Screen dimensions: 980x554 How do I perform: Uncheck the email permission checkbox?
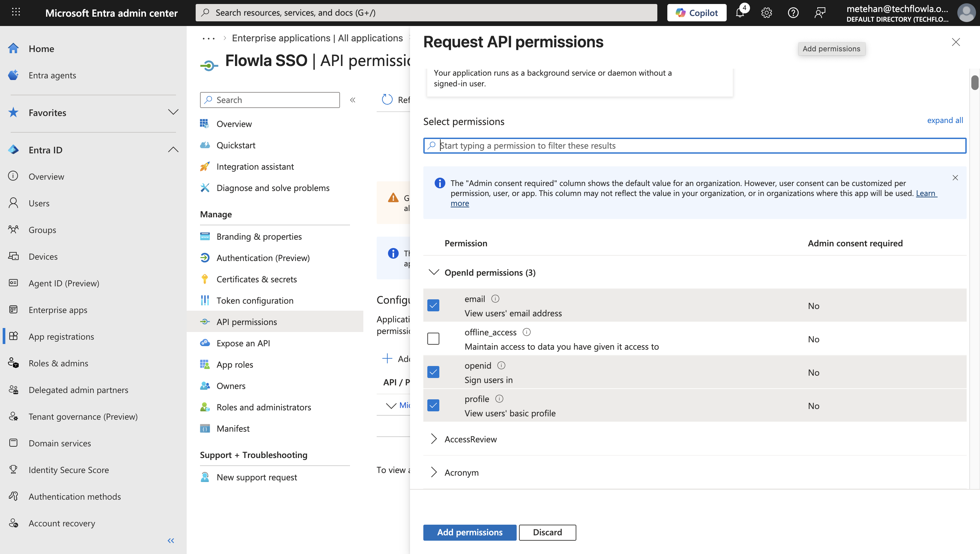[433, 305]
